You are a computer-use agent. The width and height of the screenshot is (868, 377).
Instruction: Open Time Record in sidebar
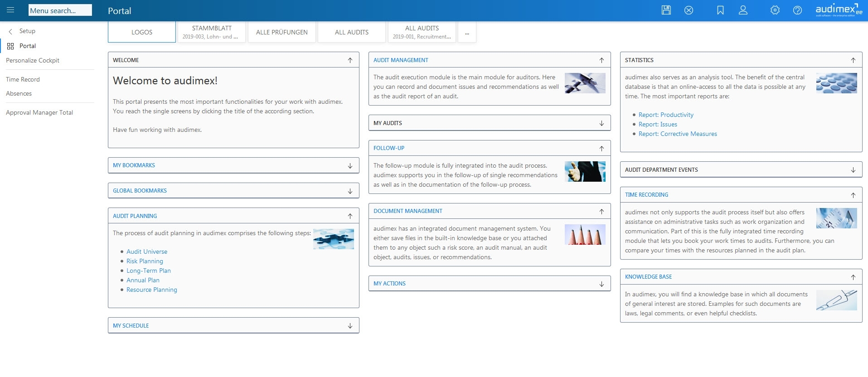tap(23, 79)
